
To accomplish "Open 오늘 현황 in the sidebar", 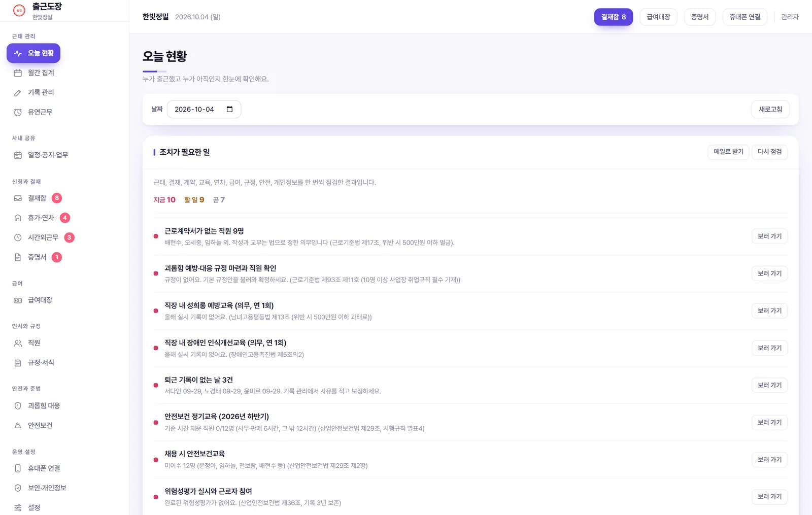I will pos(33,53).
